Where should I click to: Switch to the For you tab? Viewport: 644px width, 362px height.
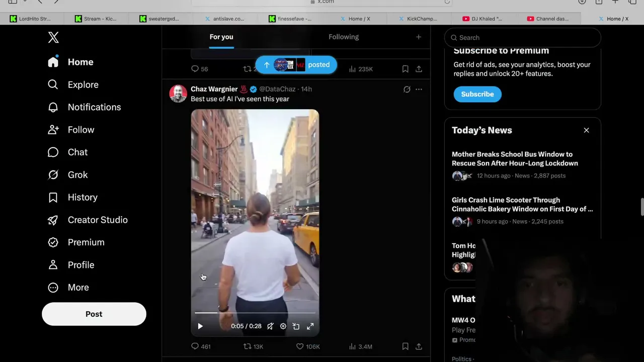(221, 37)
